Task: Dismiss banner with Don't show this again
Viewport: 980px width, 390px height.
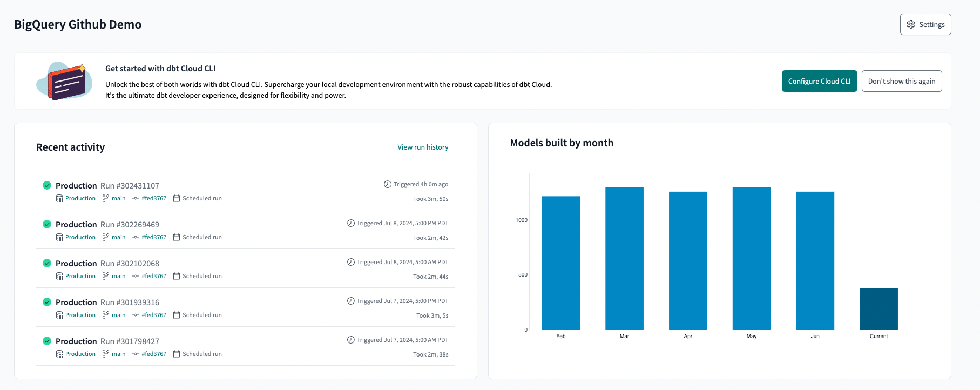Action: click(x=901, y=81)
